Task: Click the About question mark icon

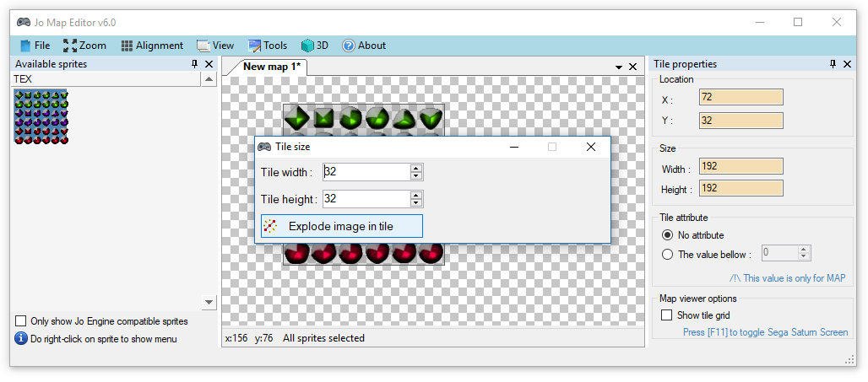Action: tap(348, 46)
